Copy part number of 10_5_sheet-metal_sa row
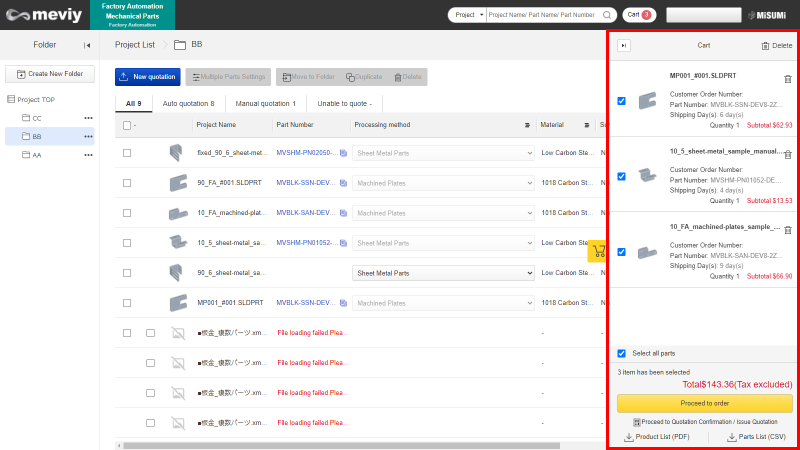The width and height of the screenshot is (800, 450). (x=343, y=243)
